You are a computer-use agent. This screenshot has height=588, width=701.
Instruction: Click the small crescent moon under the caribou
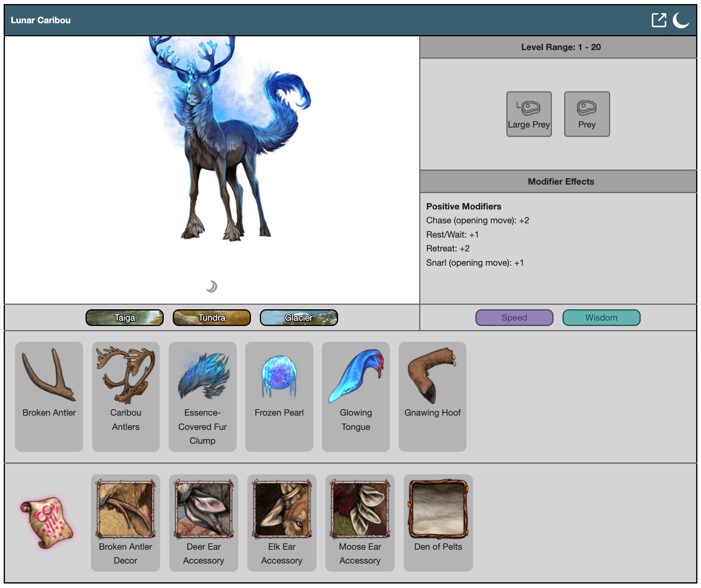pos(211,286)
